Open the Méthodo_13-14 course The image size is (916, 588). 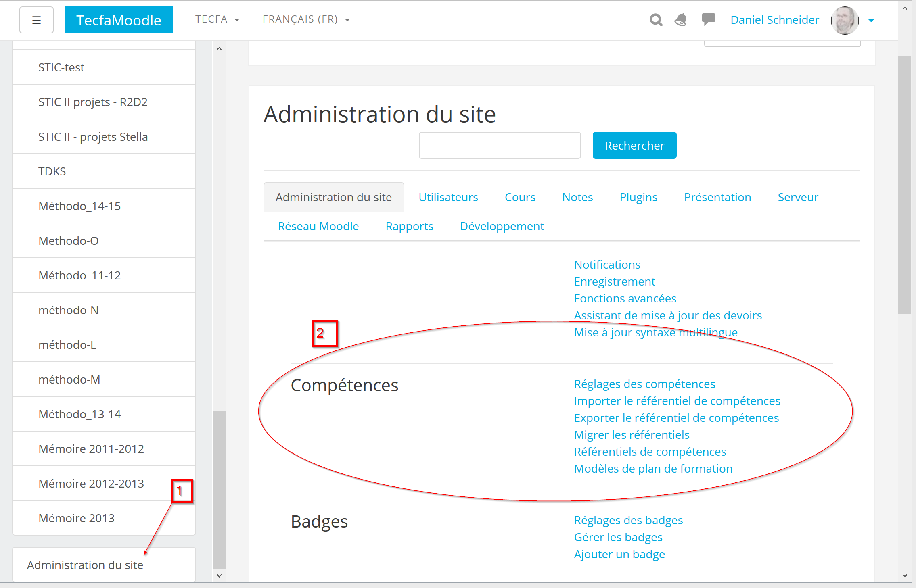point(104,414)
